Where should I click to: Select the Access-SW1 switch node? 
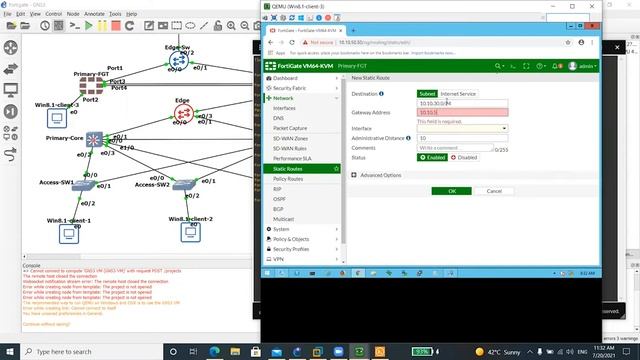[84, 186]
